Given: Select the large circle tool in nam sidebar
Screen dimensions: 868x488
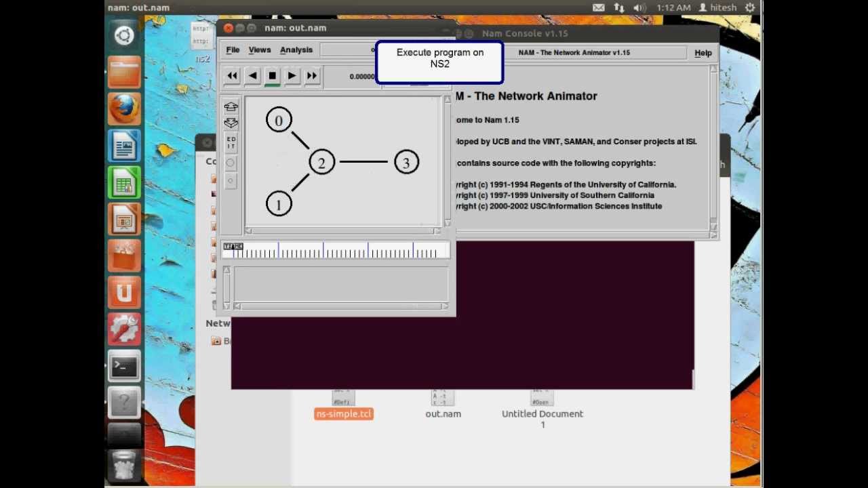Looking at the screenshot, I should point(231,163).
